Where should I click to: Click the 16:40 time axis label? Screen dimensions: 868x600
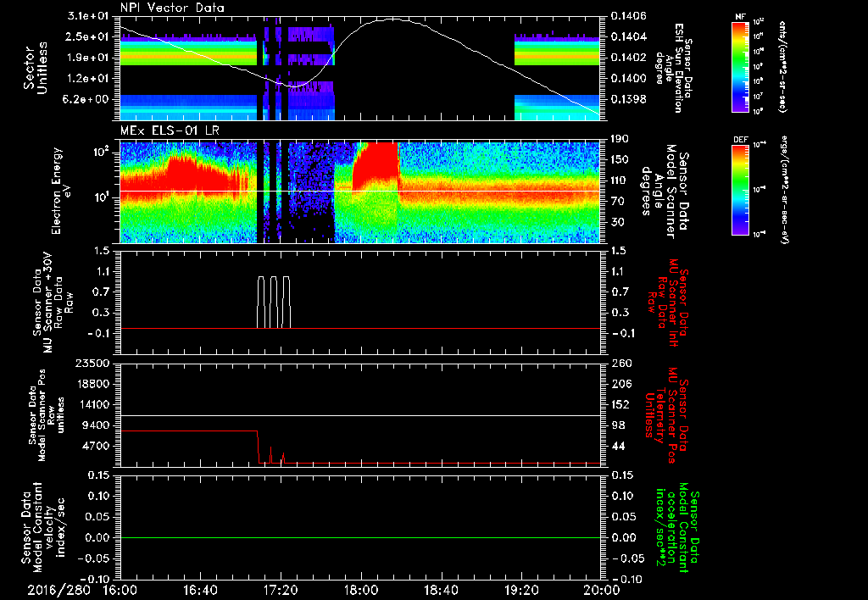[201, 590]
